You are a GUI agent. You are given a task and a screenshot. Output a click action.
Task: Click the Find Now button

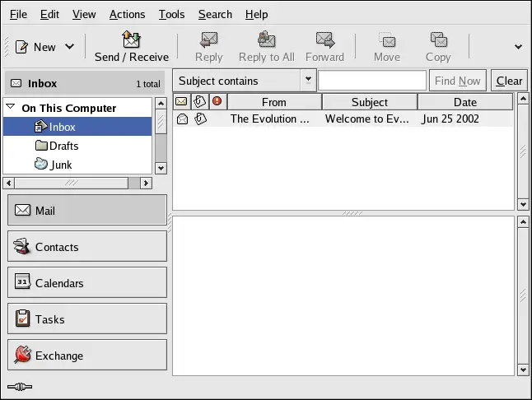pyautogui.click(x=457, y=81)
